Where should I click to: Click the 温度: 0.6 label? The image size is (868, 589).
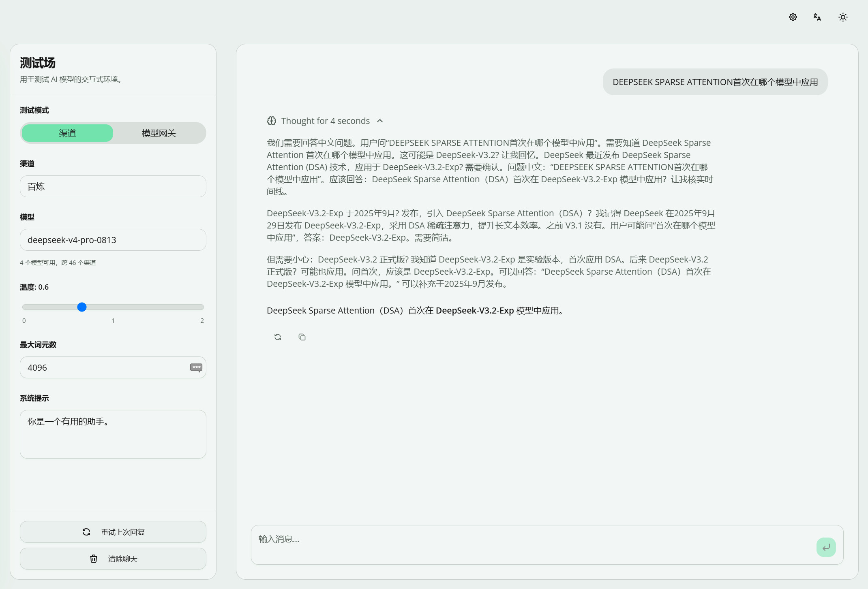coord(34,287)
